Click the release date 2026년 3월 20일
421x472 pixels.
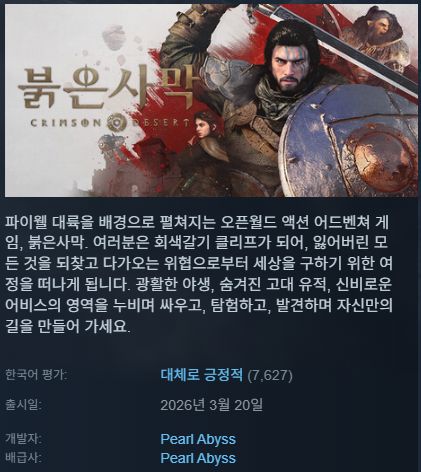click(212, 405)
